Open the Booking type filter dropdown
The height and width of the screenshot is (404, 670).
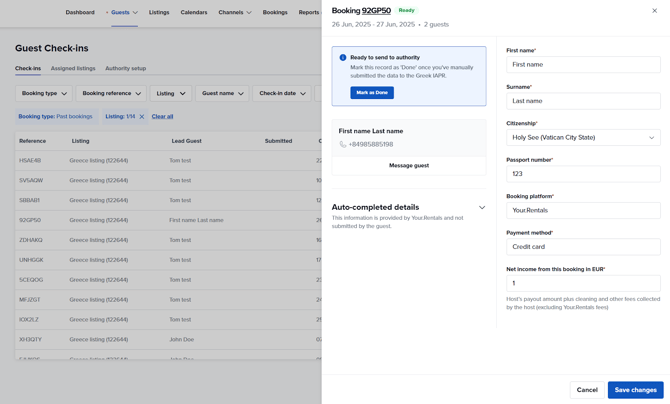pos(44,93)
